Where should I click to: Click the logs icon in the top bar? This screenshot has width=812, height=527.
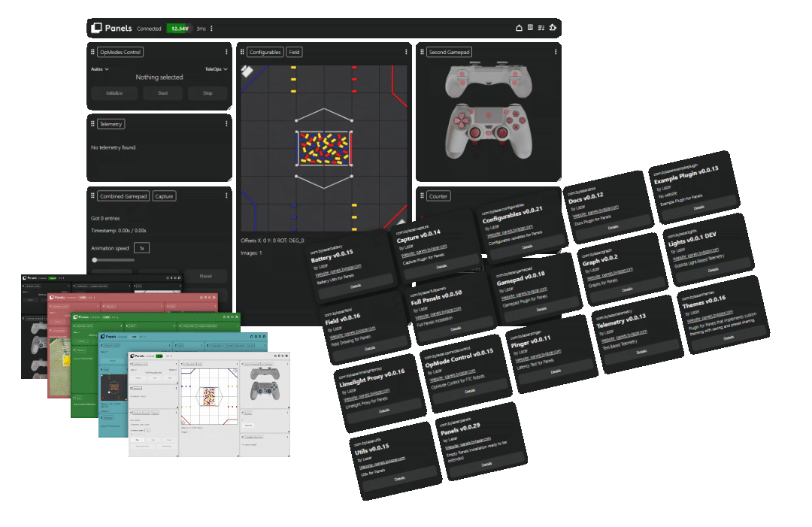[529, 27]
